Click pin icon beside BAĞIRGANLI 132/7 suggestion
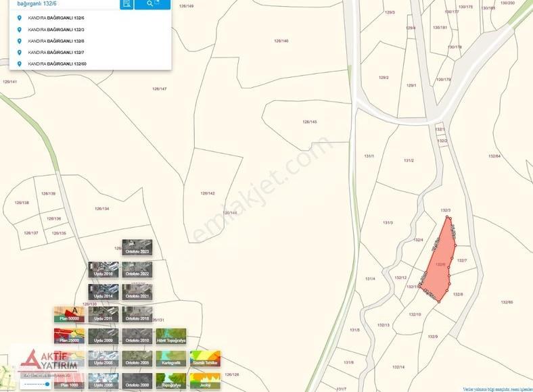This screenshot has height=392, width=533. [20, 52]
